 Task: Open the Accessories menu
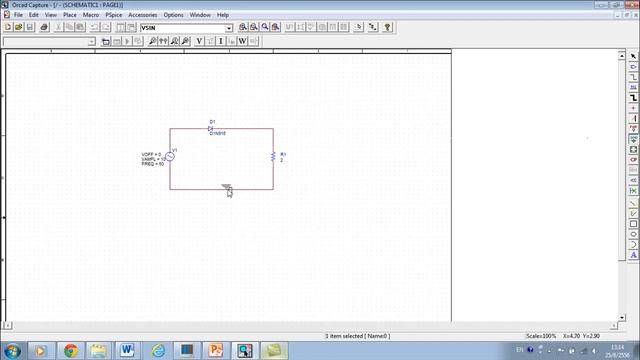[x=142, y=15]
